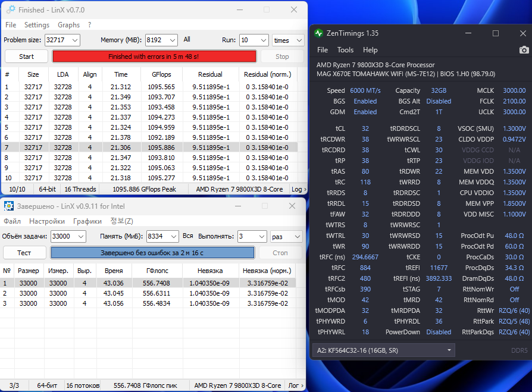
Task: Take a screenshot with ZenTimings camera icon
Action: coord(524,50)
